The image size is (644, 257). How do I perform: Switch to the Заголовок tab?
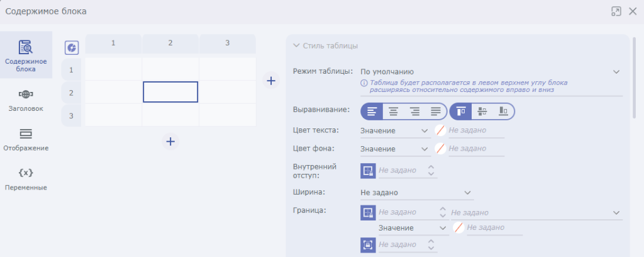pos(26,101)
